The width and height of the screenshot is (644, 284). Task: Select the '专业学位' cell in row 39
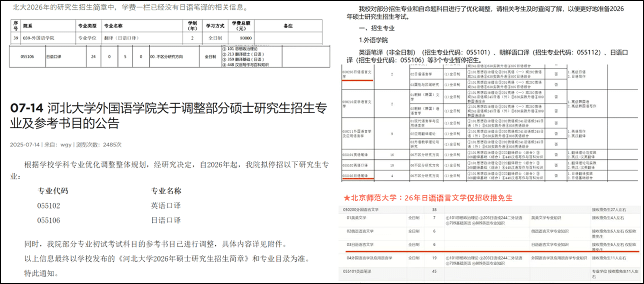pos(87,38)
